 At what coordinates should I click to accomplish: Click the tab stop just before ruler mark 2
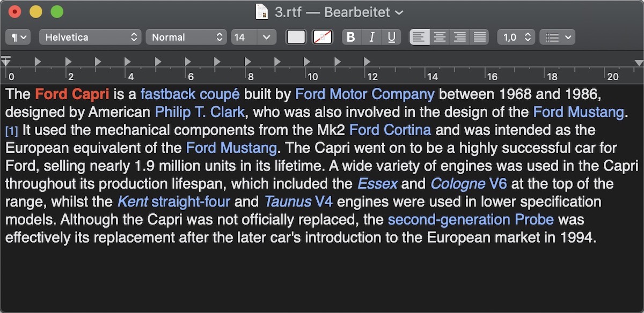(x=68, y=62)
